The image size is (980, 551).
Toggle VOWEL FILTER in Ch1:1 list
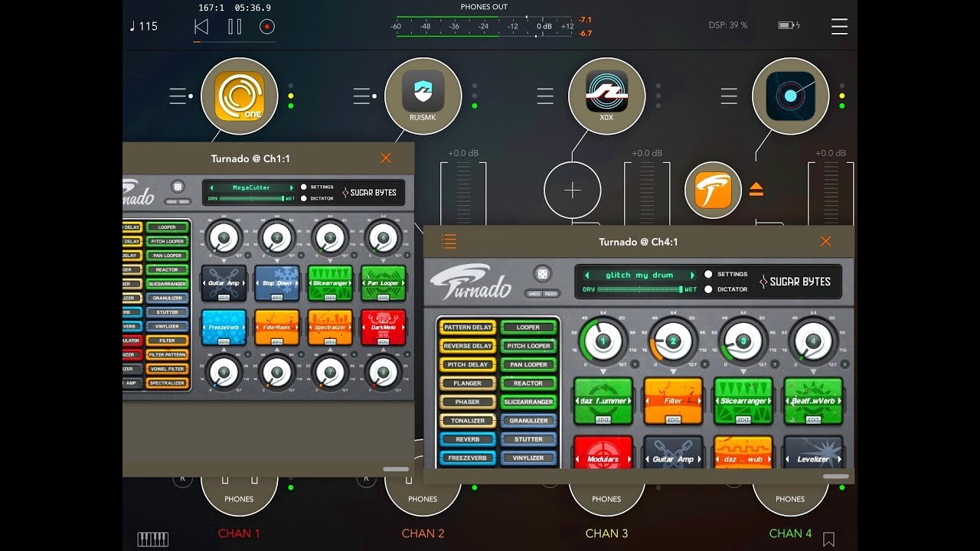point(167,369)
